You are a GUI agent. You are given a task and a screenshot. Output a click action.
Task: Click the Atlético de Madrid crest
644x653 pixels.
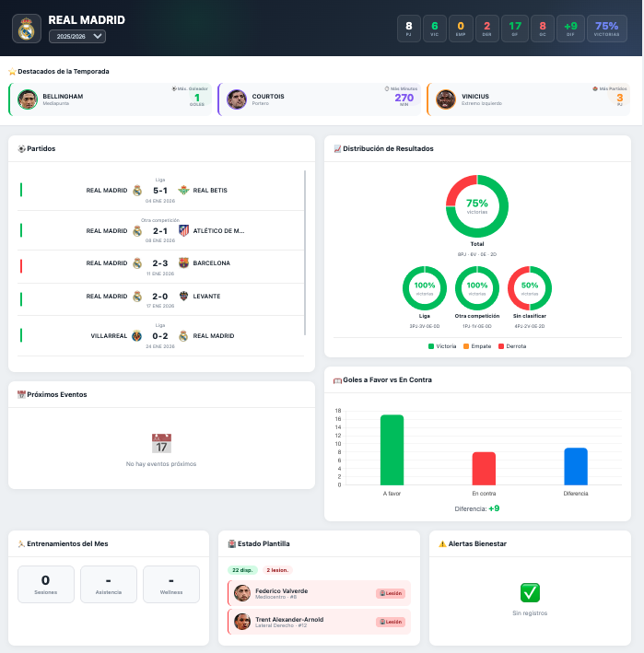[183, 230]
